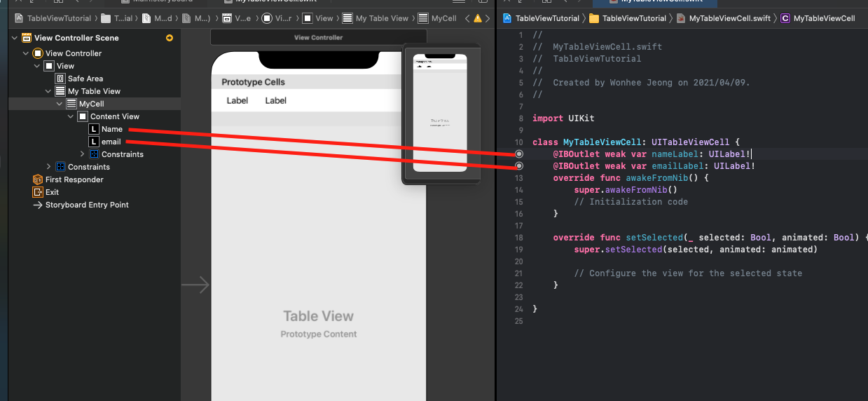This screenshot has height=401, width=868.
Task: Click Configure the view comment line
Action: 688,273
